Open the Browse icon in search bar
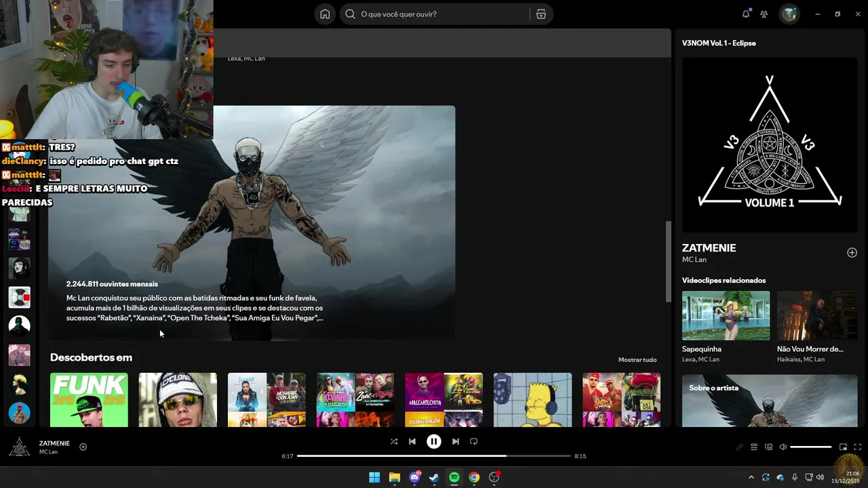868x488 pixels. pyautogui.click(x=540, y=14)
